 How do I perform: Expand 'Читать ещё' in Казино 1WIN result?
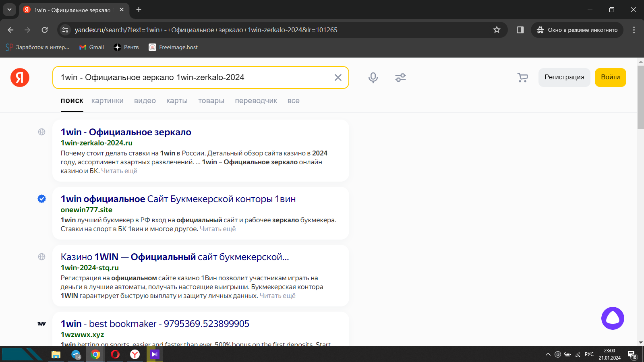tap(277, 296)
